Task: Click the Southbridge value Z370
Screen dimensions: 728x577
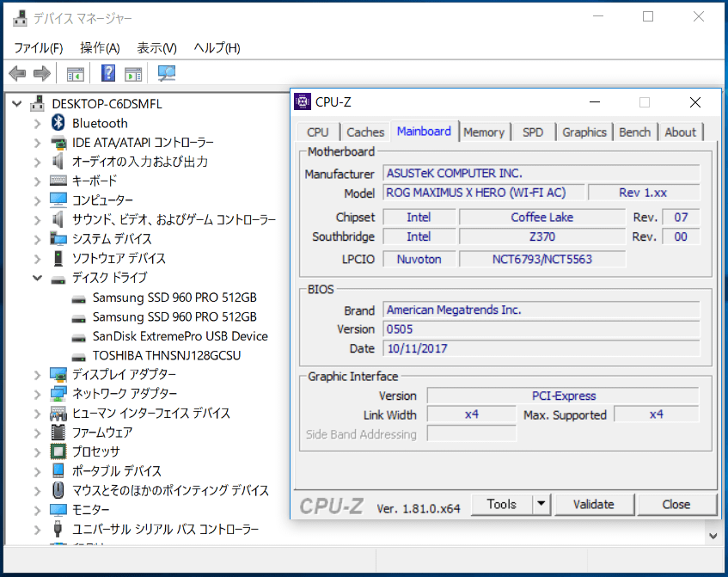Action: (542, 236)
